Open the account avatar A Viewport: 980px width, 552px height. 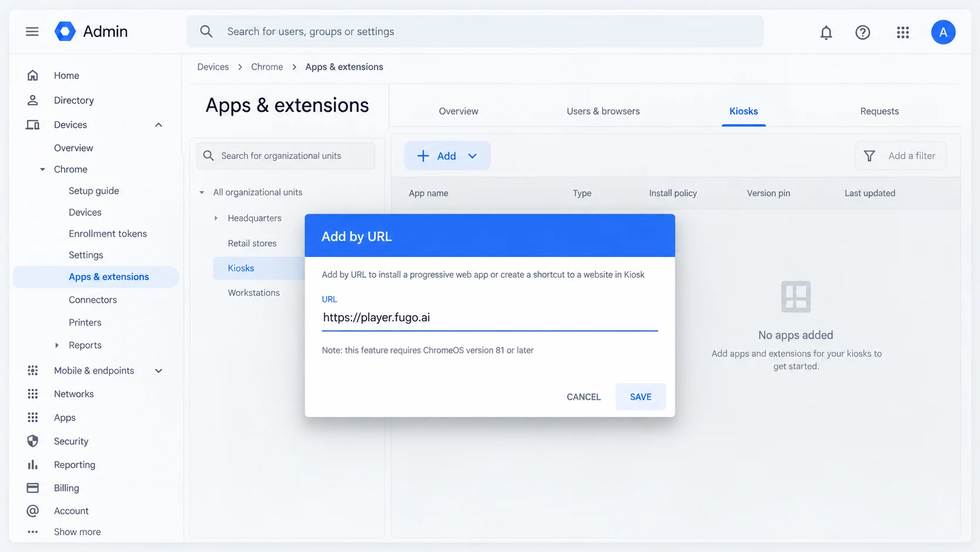pos(943,32)
